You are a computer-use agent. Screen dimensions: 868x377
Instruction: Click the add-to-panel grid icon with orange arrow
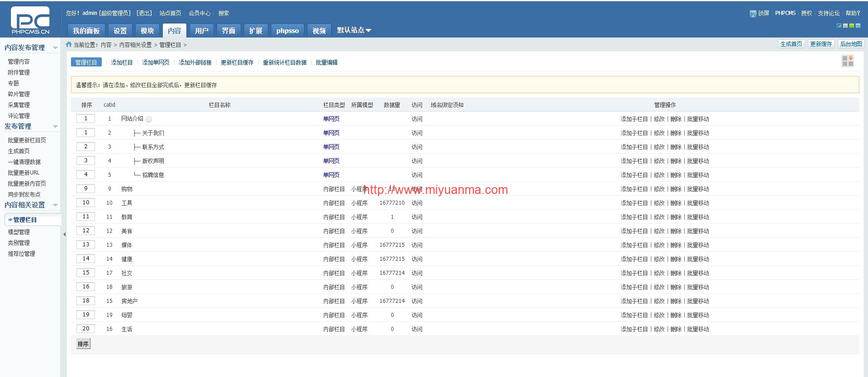pyautogui.click(x=847, y=61)
